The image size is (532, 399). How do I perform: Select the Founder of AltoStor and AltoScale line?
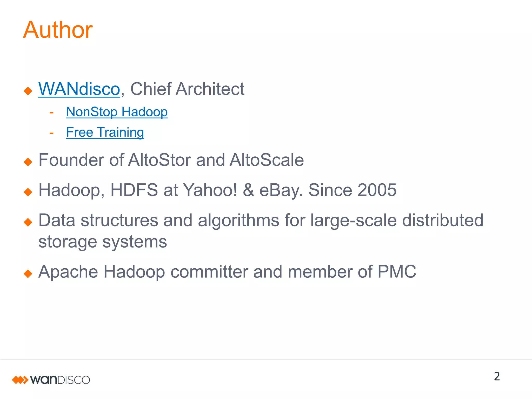pos(171,160)
